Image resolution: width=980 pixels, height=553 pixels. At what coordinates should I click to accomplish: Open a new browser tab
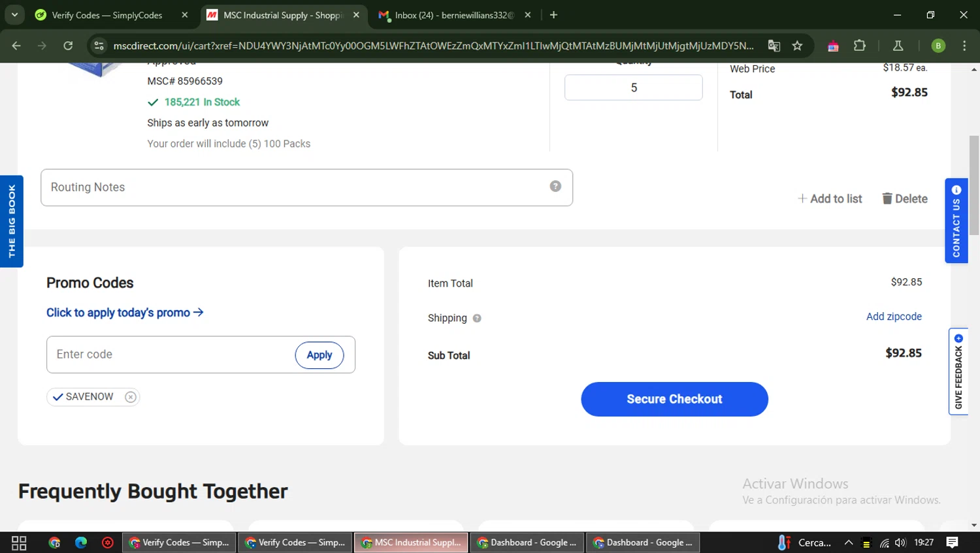point(553,15)
